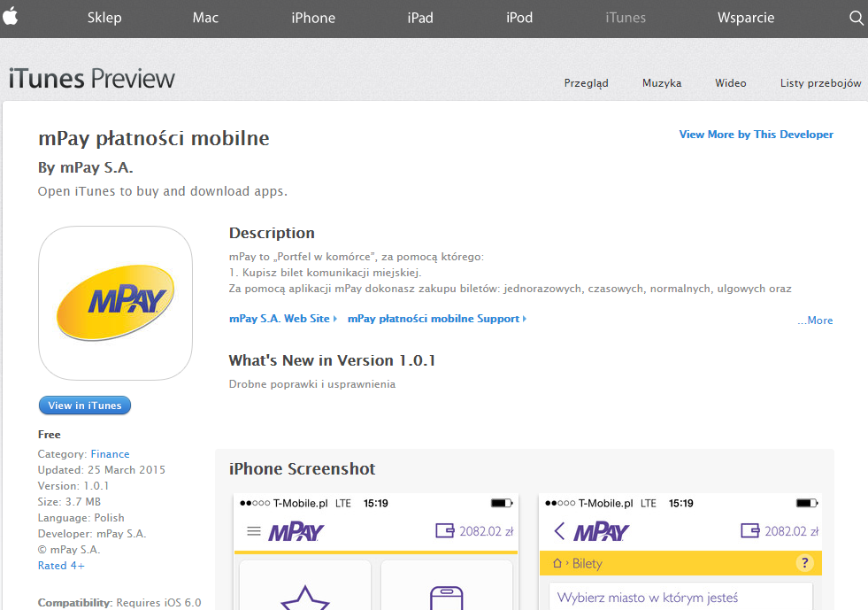Switch to the Przegląd tab

tap(586, 83)
